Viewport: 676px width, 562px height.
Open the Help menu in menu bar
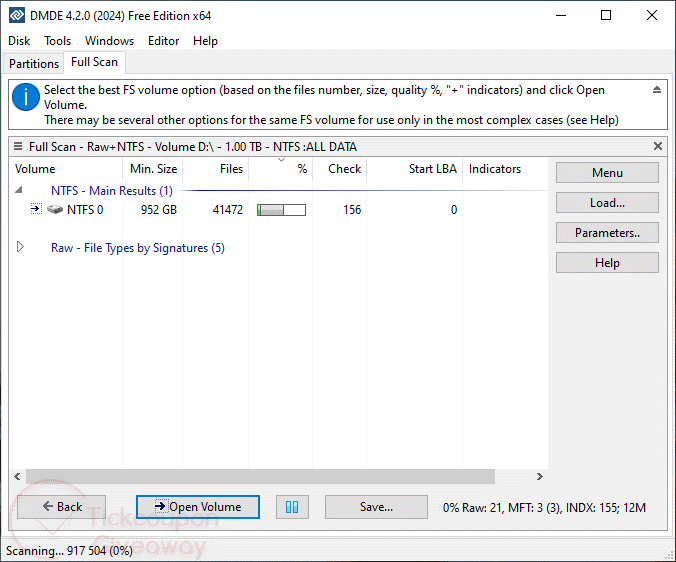pos(205,41)
